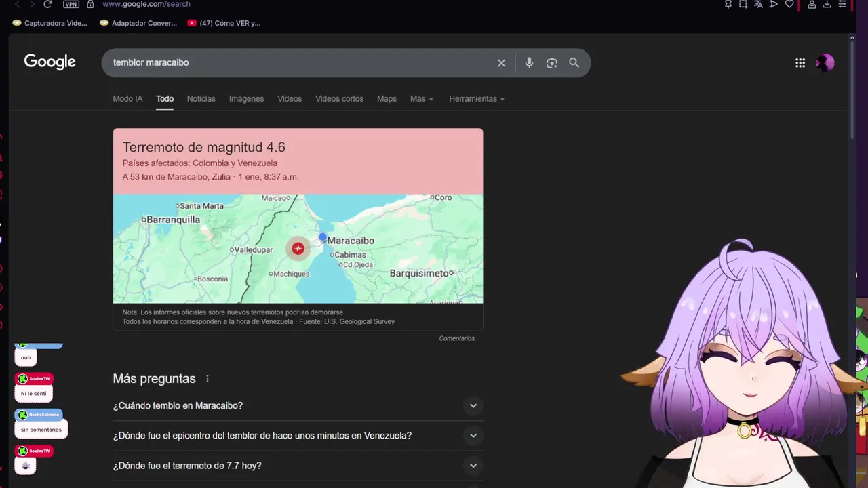This screenshot has height=488, width=868.
Task: Click the heart bookmark icon
Action: pos(789,4)
